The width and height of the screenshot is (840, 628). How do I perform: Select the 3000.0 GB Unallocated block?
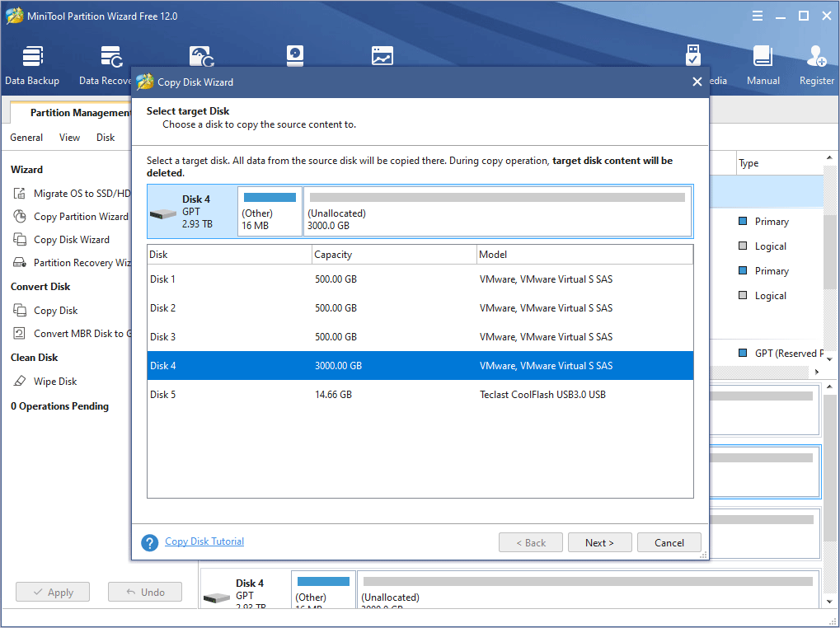497,212
